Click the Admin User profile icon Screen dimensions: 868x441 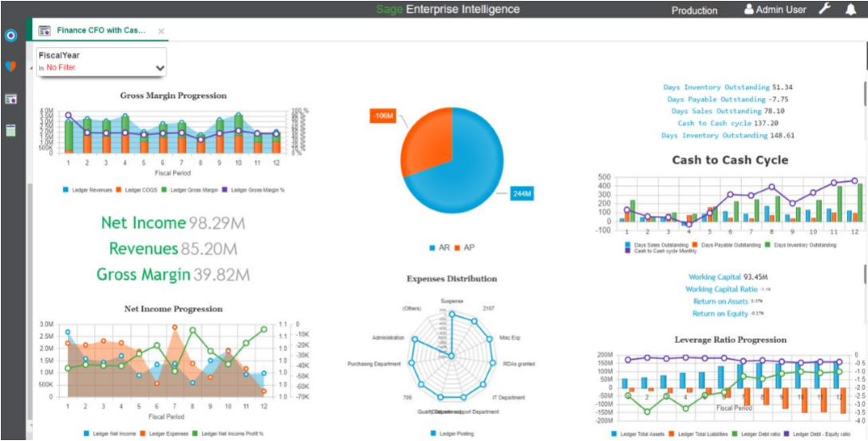(x=748, y=10)
